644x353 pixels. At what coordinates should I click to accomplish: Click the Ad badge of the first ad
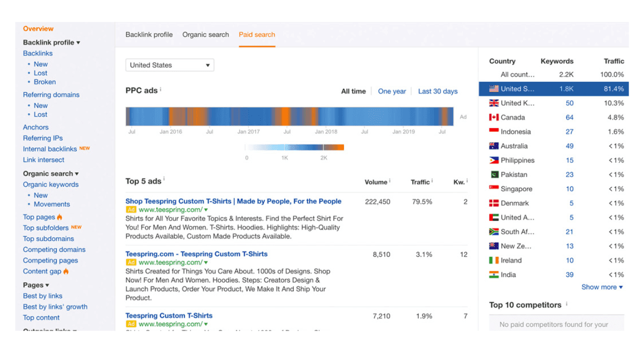(x=131, y=210)
